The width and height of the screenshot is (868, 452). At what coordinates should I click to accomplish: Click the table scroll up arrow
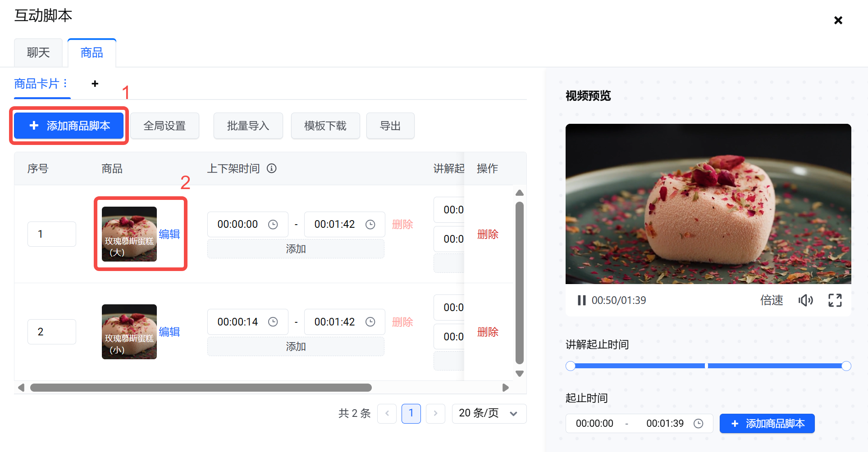(x=520, y=193)
